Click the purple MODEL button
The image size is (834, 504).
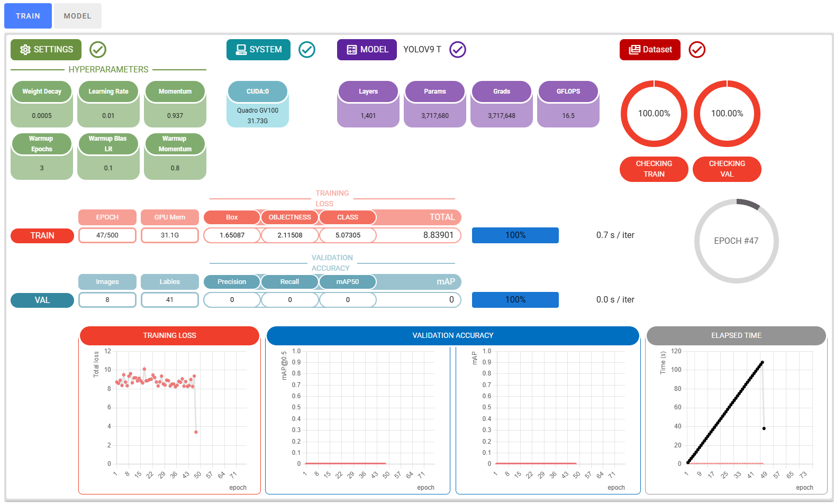click(367, 50)
